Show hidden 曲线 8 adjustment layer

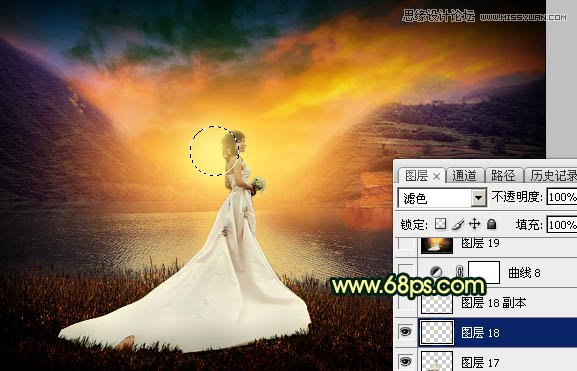tap(406, 272)
